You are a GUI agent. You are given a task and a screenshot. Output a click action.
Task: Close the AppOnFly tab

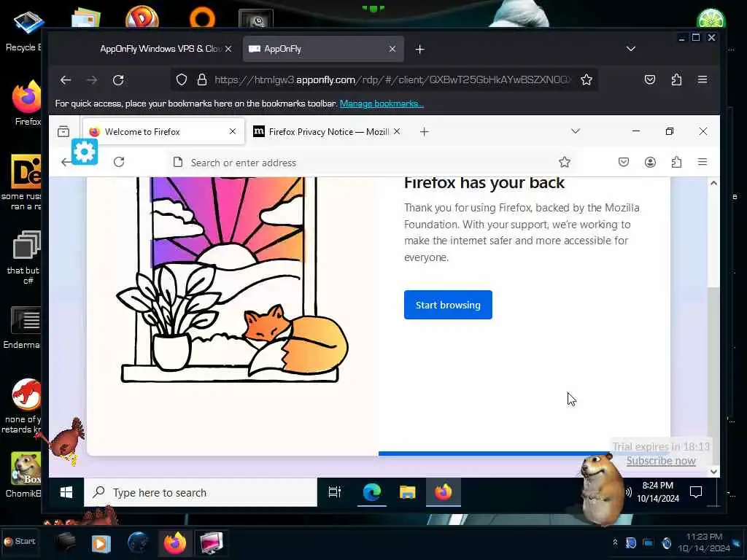pos(392,49)
